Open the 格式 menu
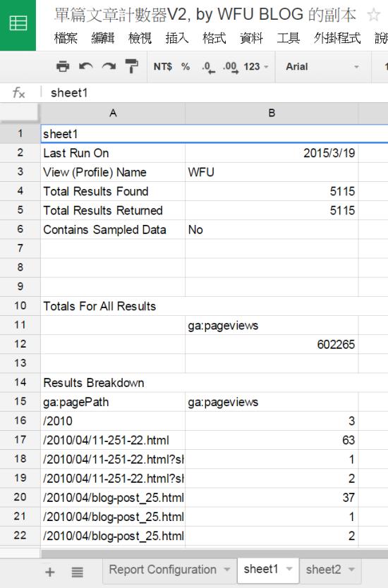The image size is (388, 588). (x=214, y=38)
